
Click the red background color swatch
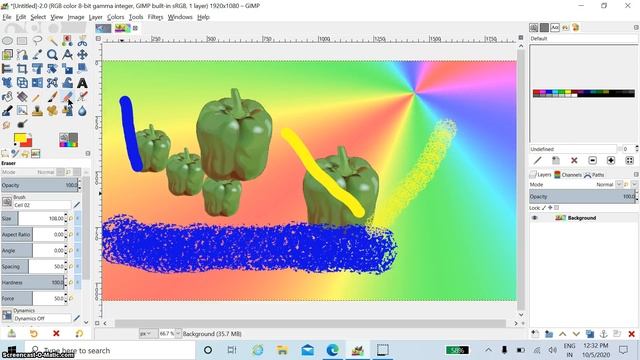tap(27, 142)
